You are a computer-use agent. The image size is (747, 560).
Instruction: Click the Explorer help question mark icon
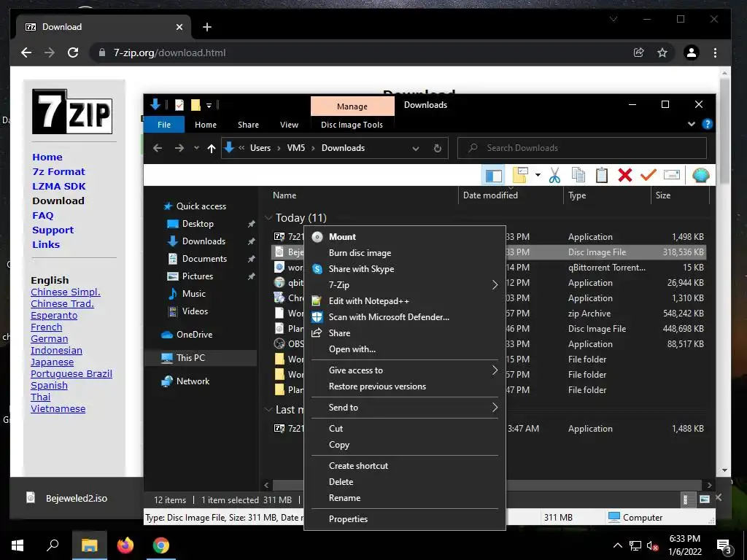click(x=708, y=124)
